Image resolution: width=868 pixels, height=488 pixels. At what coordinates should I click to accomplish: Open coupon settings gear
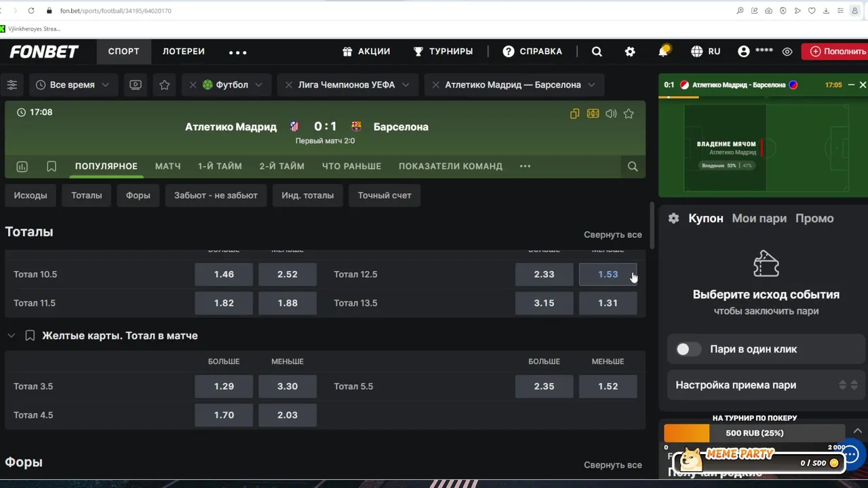pyautogui.click(x=673, y=218)
